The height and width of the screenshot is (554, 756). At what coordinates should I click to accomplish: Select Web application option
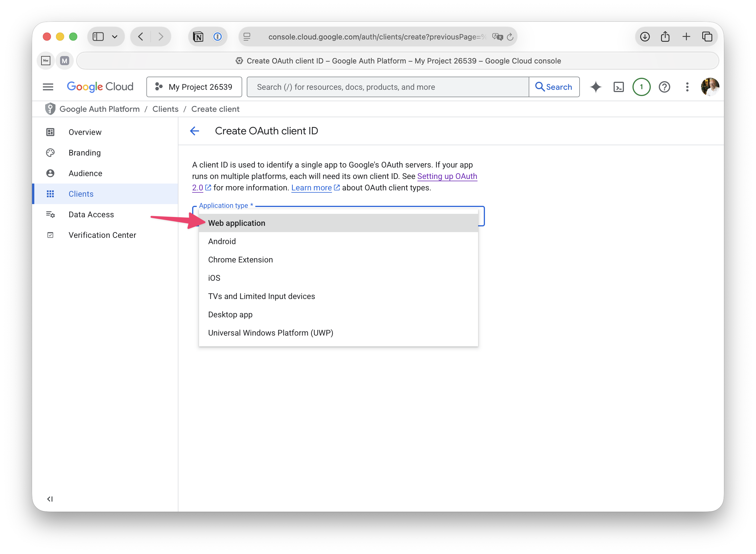pos(237,223)
